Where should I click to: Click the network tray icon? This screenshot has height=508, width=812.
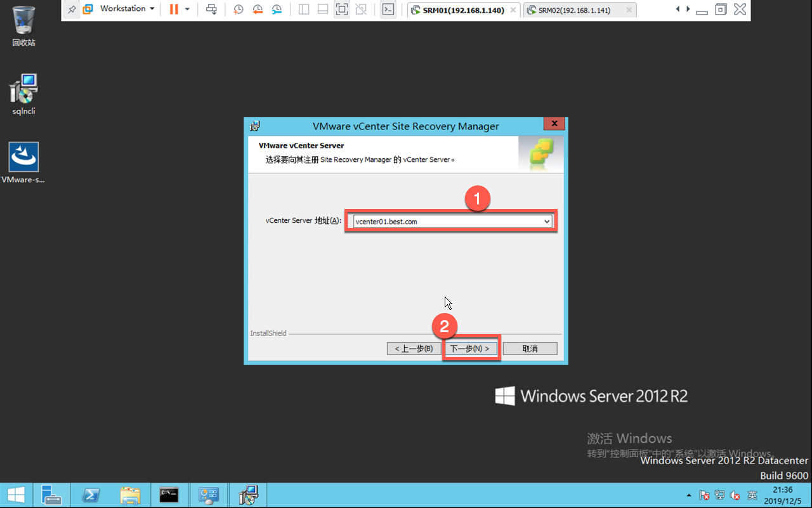click(x=720, y=495)
